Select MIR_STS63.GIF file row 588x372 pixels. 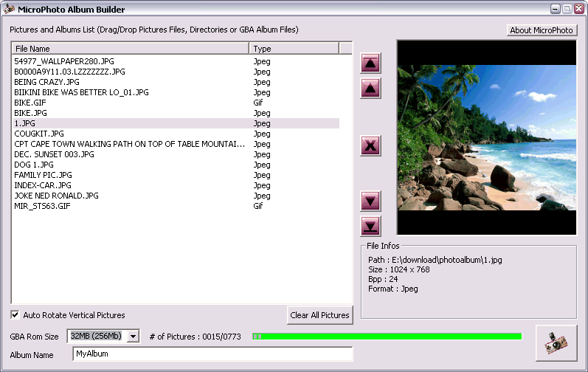pos(176,206)
